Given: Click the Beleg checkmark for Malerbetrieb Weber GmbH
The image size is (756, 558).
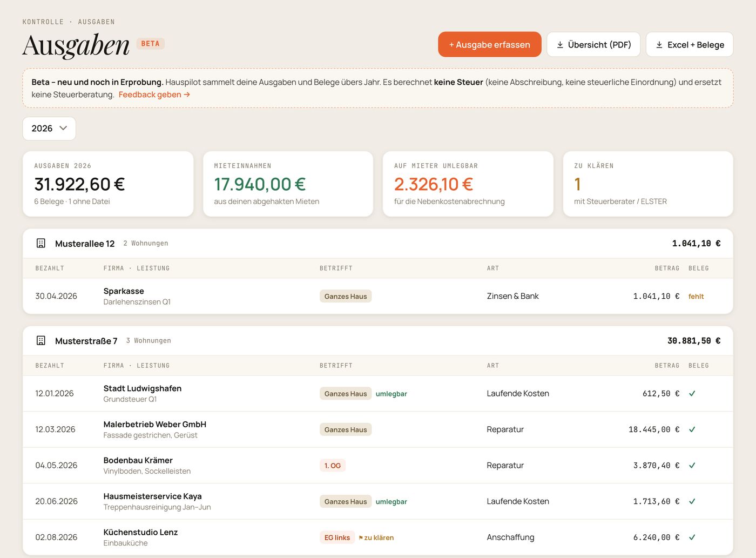Looking at the screenshot, I should pyautogui.click(x=692, y=429).
